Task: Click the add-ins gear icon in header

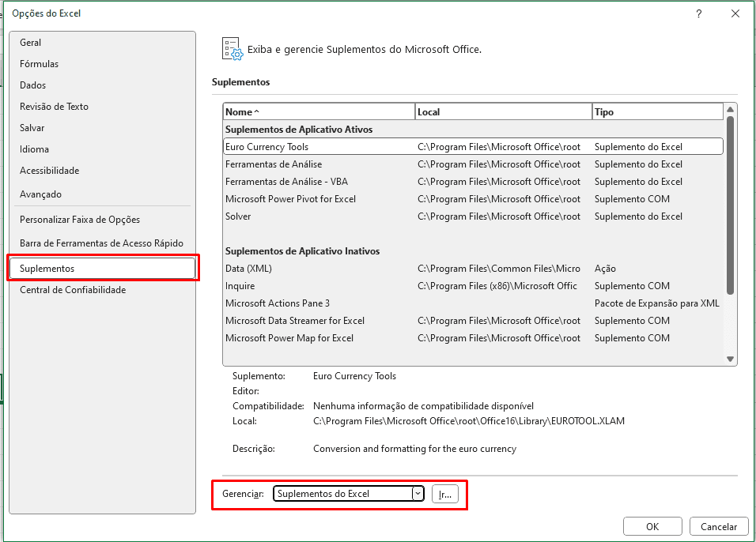Action: click(x=232, y=49)
